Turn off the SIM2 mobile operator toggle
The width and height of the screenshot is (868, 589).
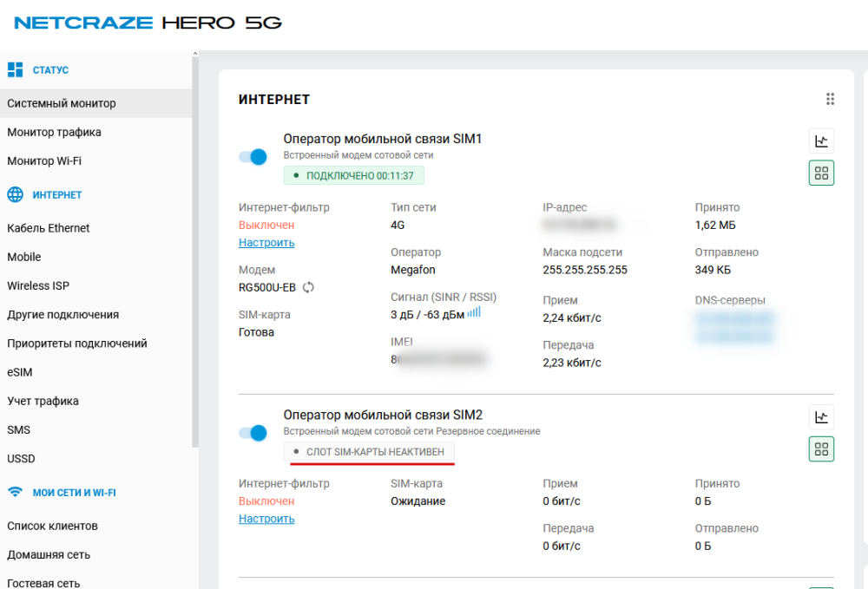253,433
